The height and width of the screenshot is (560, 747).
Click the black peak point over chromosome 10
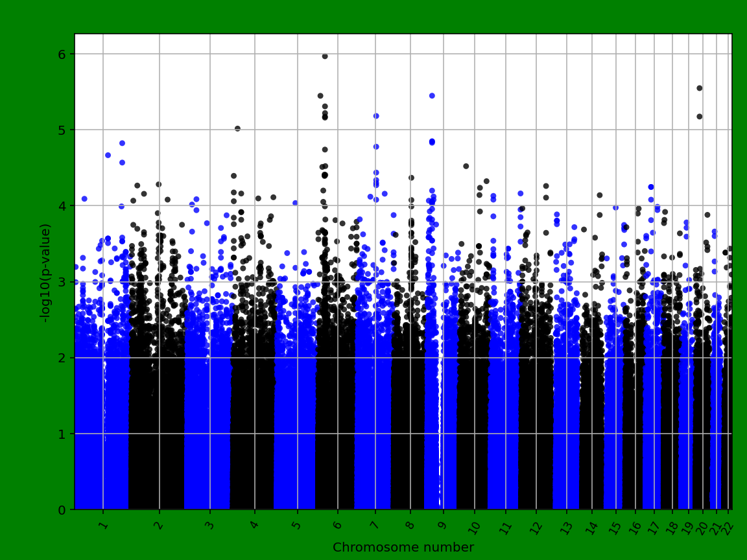coord(466,165)
